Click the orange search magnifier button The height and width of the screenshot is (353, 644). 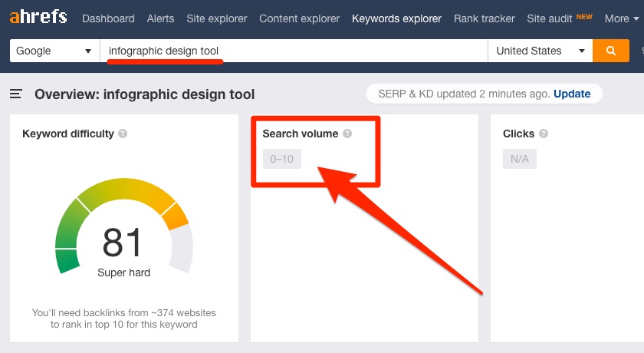click(611, 51)
